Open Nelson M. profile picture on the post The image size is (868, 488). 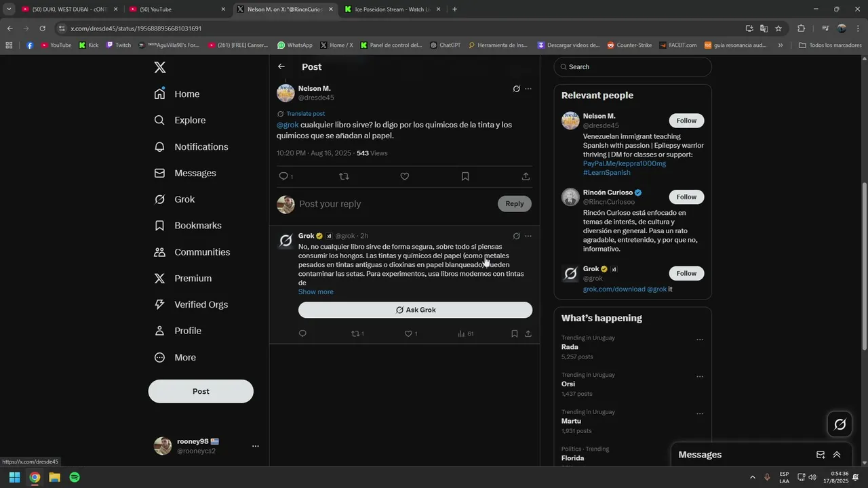pos(285,93)
